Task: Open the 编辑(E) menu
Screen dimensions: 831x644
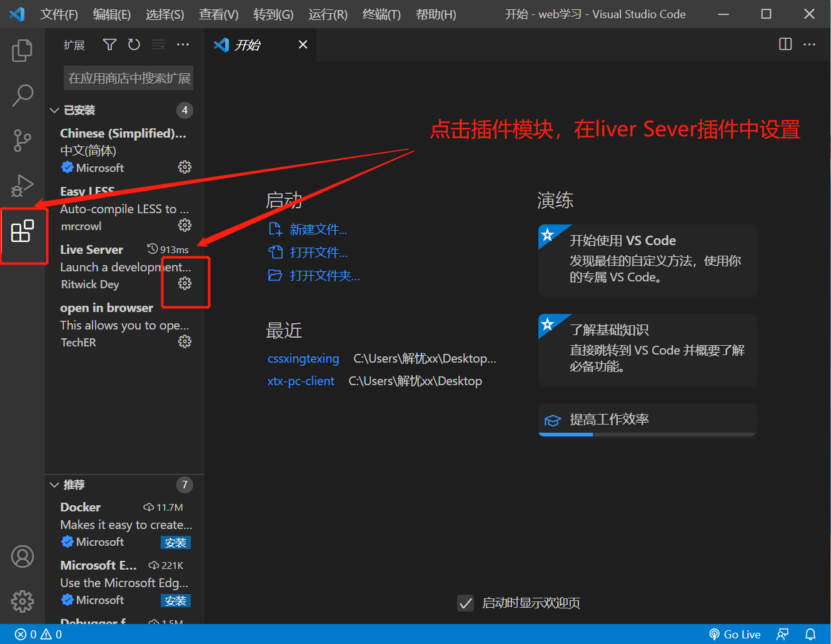Action: point(112,14)
